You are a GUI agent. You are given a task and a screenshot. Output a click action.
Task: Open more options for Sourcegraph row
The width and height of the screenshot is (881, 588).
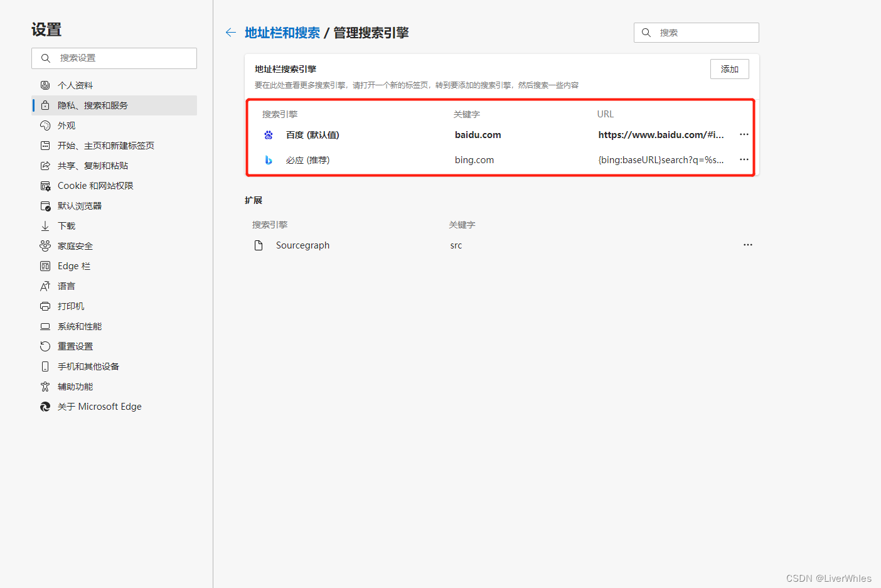click(x=748, y=245)
